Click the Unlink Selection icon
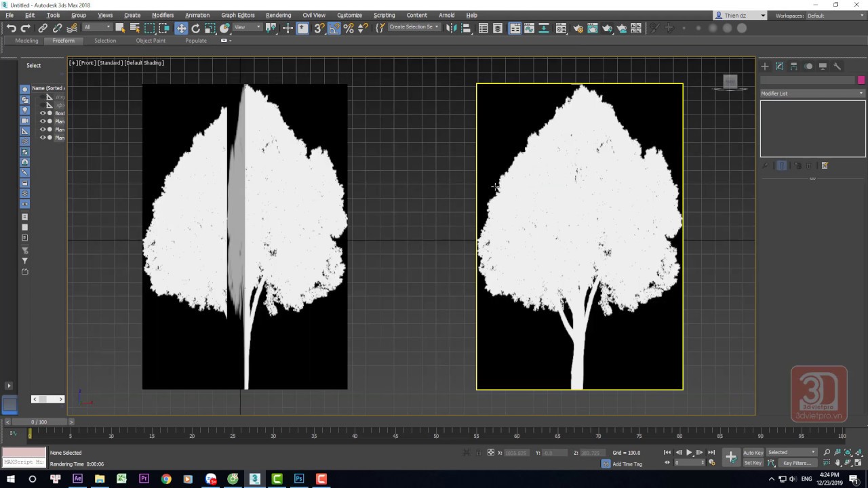The width and height of the screenshot is (868, 488). tap(57, 28)
